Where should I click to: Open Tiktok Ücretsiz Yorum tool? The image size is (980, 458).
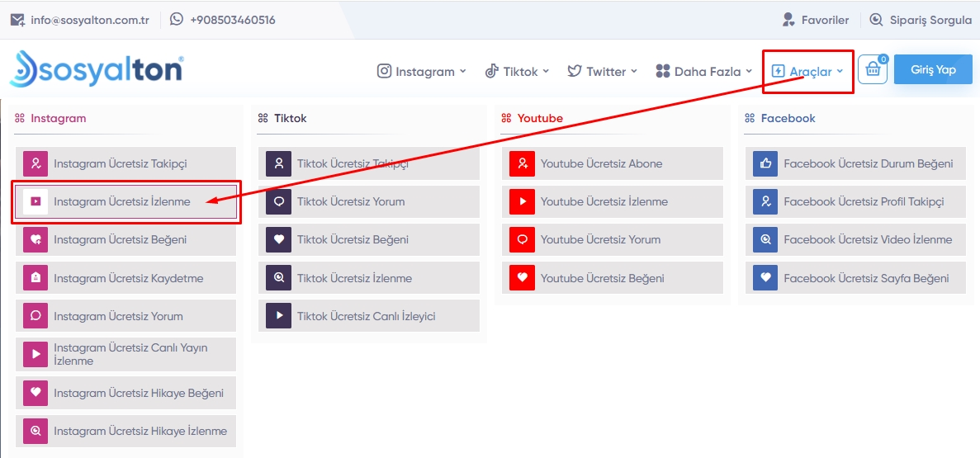(369, 202)
